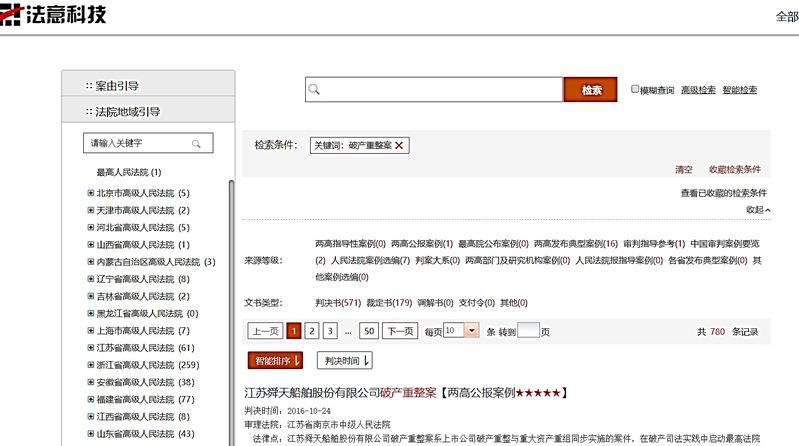
Task: Go to 下一页 of results
Action: tap(400, 331)
